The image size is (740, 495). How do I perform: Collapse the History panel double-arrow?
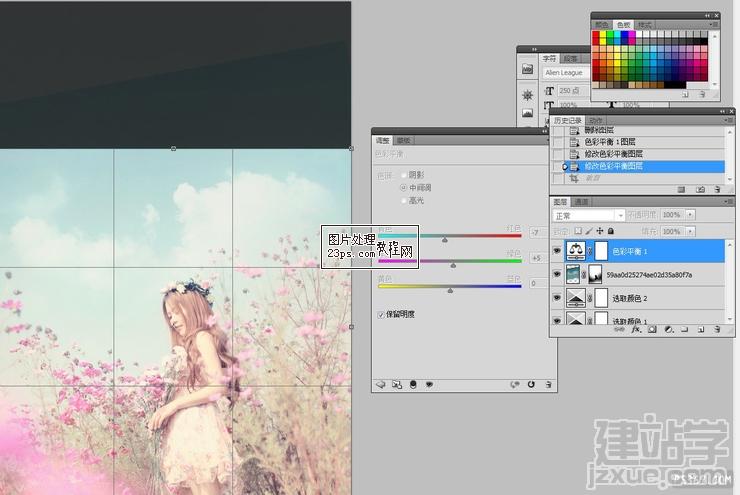click(722, 111)
